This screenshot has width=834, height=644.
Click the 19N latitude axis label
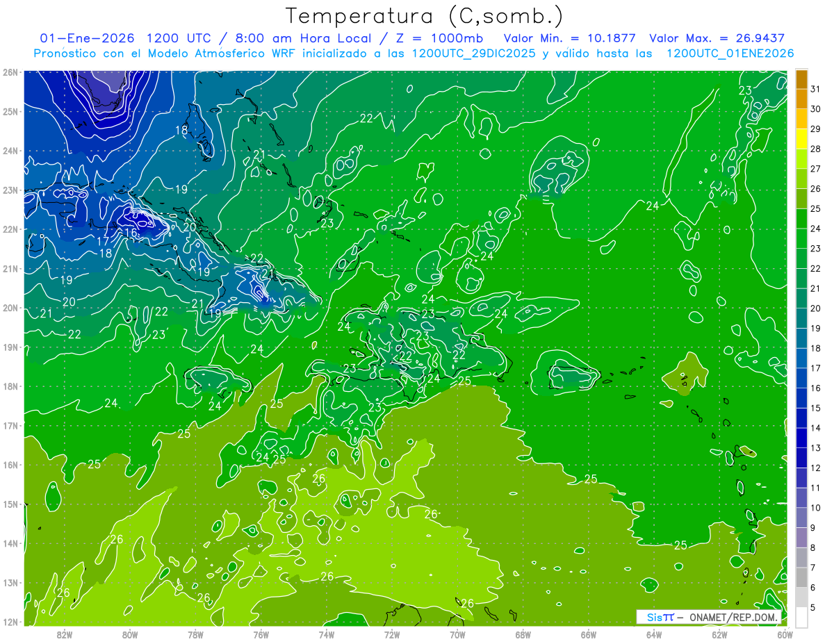(x=10, y=347)
